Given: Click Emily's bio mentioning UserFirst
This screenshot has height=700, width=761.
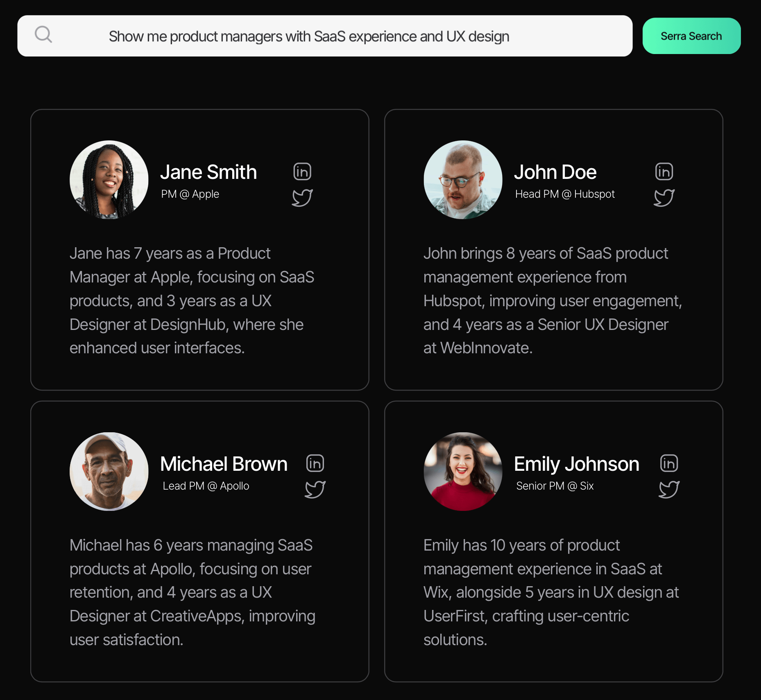Looking at the screenshot, I should pos(551,592).
